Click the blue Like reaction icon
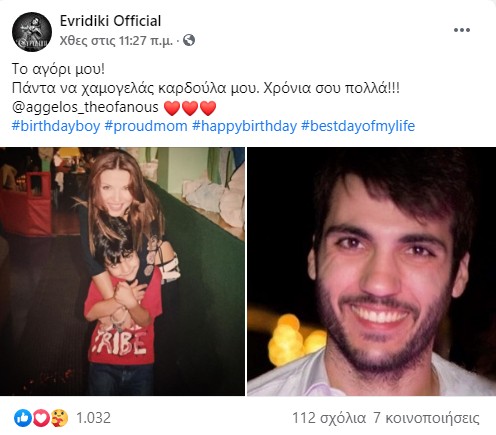Viewport: 496px width, 435px height. click(23, 418)
